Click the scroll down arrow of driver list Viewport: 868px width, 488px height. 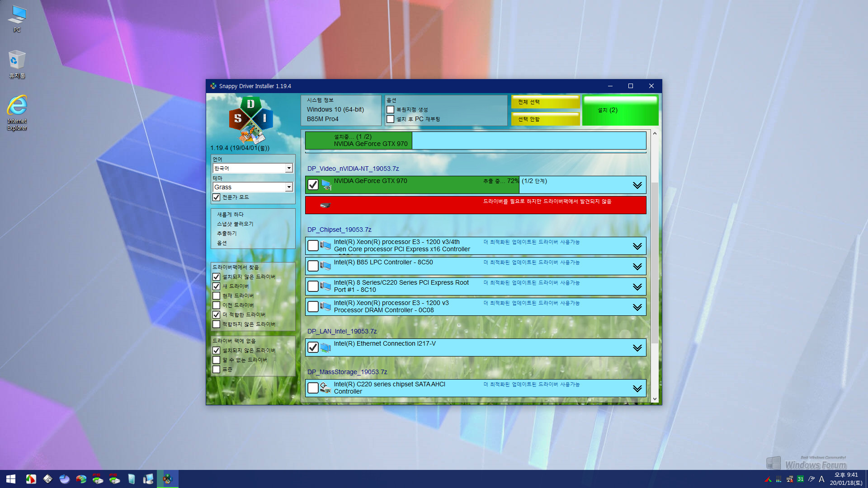tap(655, 399)
